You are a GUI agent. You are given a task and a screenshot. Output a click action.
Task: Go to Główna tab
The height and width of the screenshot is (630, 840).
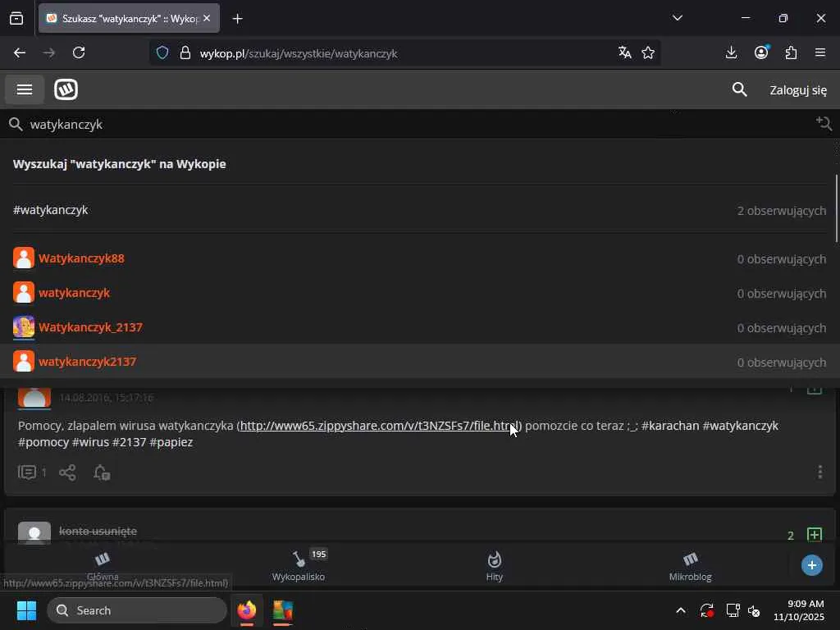coord(103,566)
